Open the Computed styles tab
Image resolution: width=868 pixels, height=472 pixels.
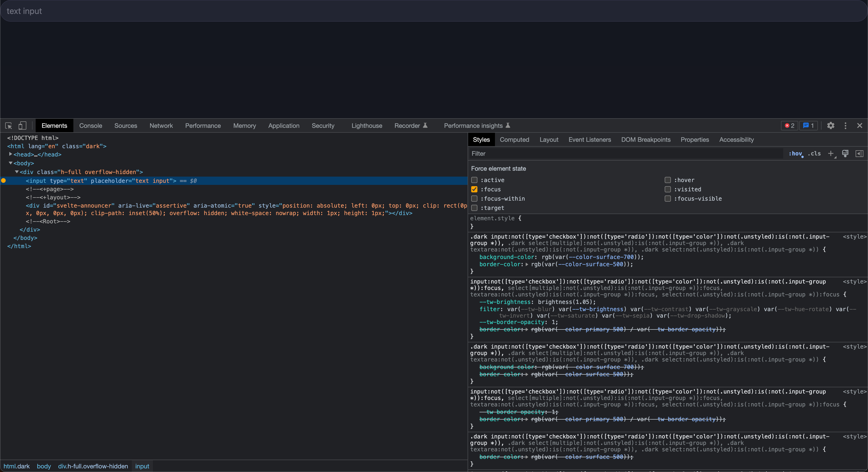(x=514, y=139)
